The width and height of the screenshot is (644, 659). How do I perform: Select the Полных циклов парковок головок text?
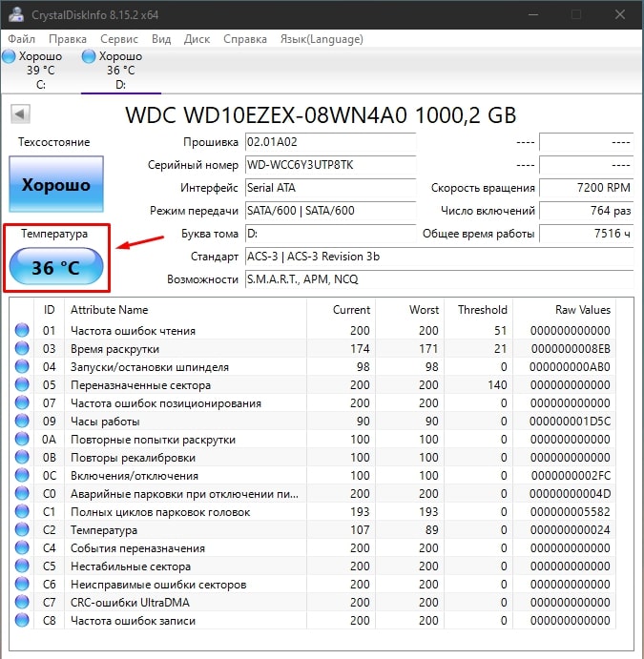(160, 512)
